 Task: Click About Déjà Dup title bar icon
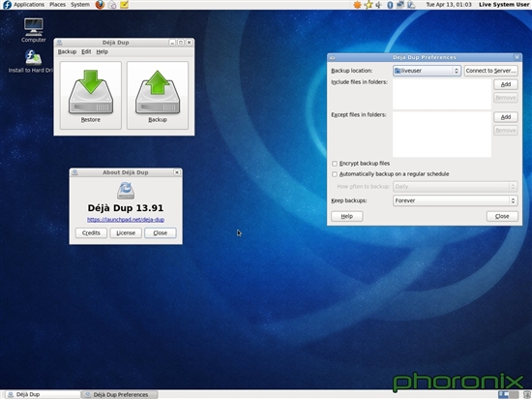[x=75, y=172]
